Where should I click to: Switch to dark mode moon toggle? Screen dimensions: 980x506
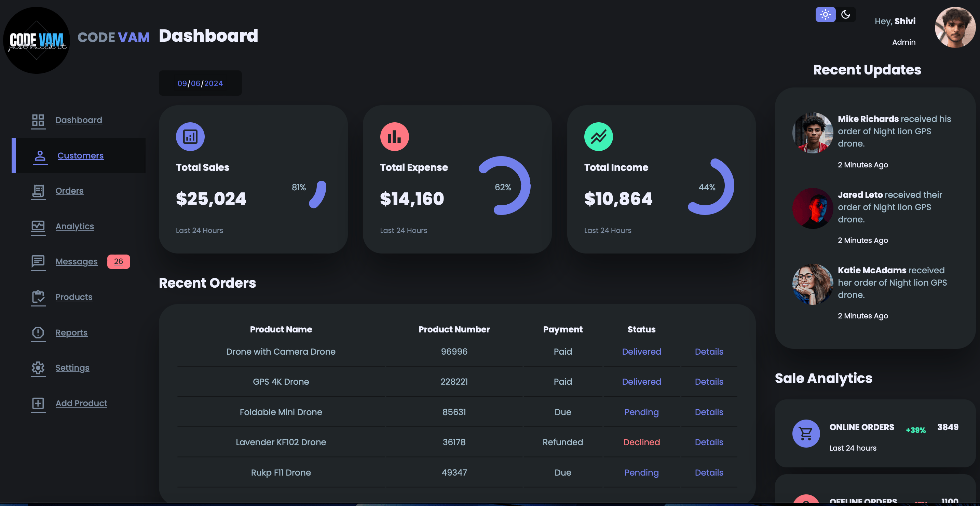coord(845,15)
